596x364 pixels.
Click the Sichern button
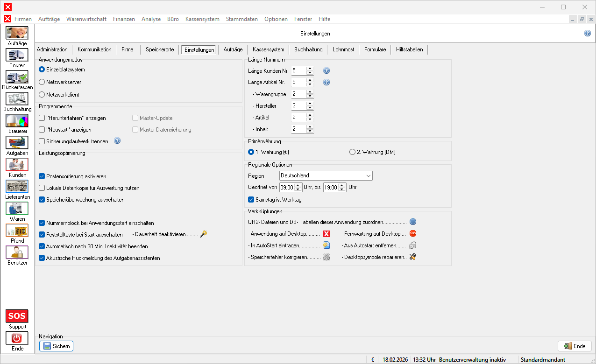pos(56,346)
